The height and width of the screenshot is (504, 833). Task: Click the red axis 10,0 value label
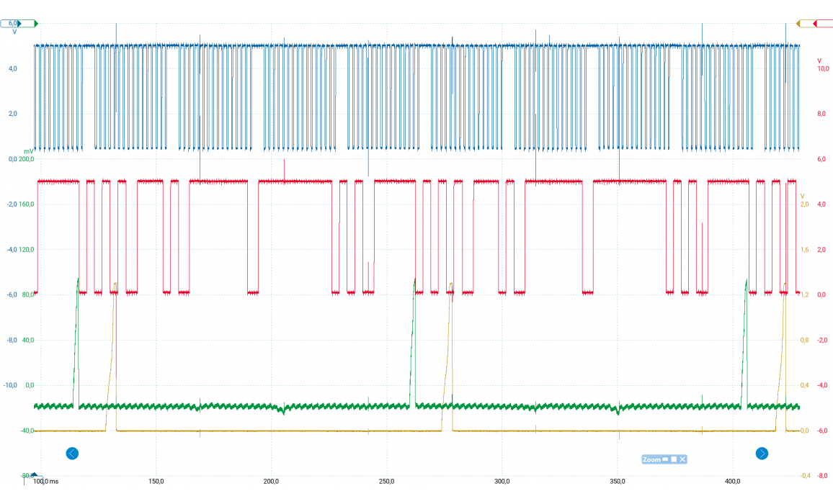(821, 68)
